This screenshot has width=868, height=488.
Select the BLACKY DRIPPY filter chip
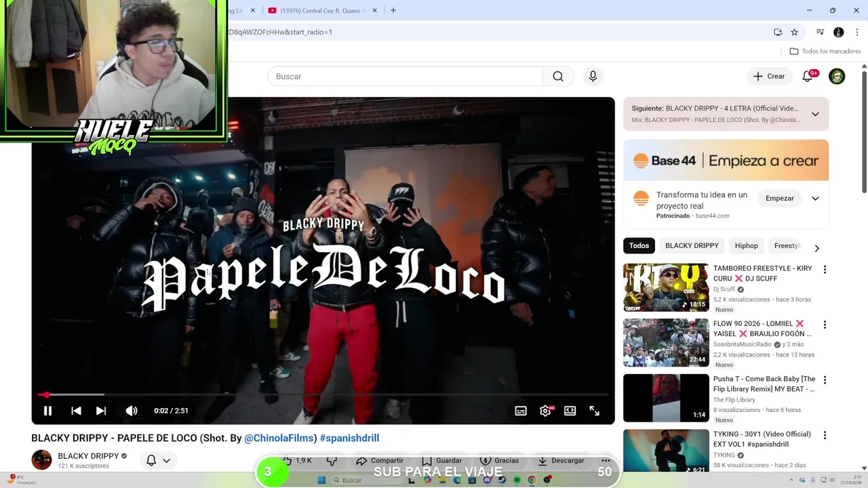[692, 246]
